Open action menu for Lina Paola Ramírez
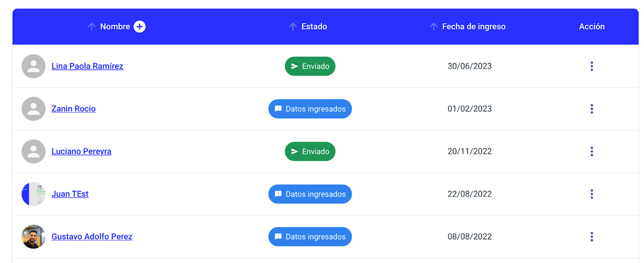644x263 pixels. pos(592,66)
